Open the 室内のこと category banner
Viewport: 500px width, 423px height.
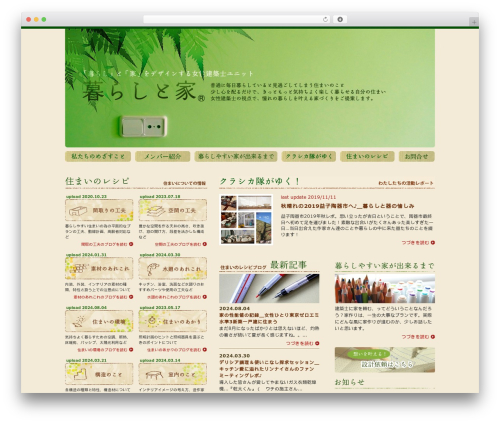[x=173, y=374]
